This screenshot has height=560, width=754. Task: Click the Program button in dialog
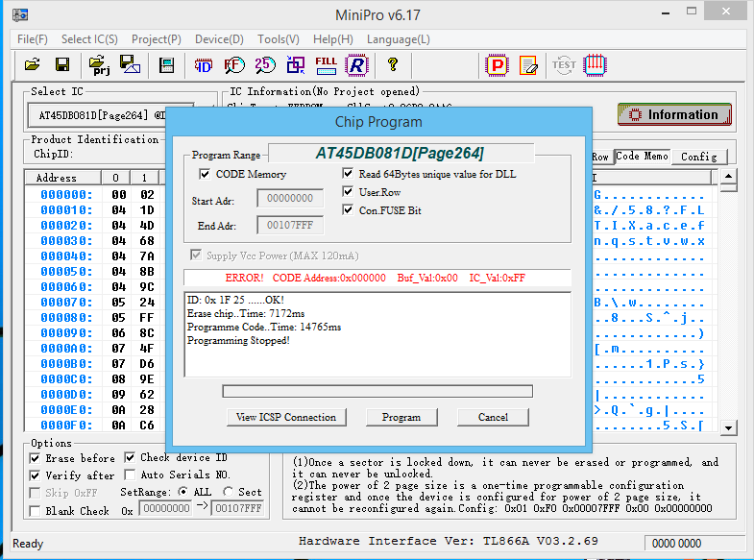coord(401,417)
